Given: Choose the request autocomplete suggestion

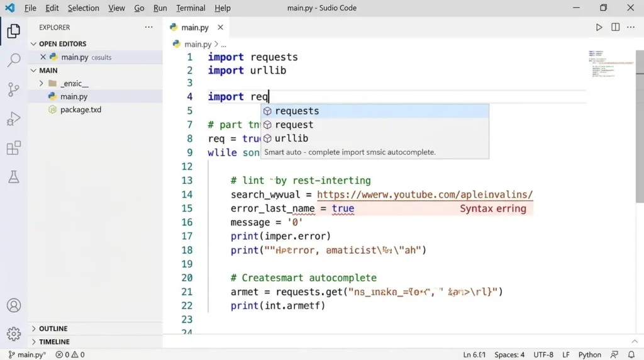Looking at the screenshot, I should (375, 125).
